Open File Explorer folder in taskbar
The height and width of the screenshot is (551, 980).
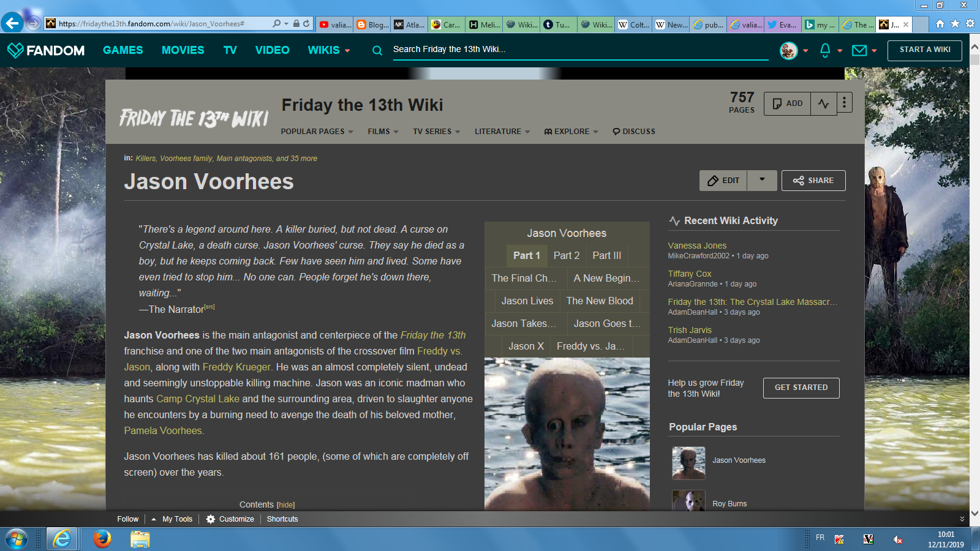pos(140,539)
